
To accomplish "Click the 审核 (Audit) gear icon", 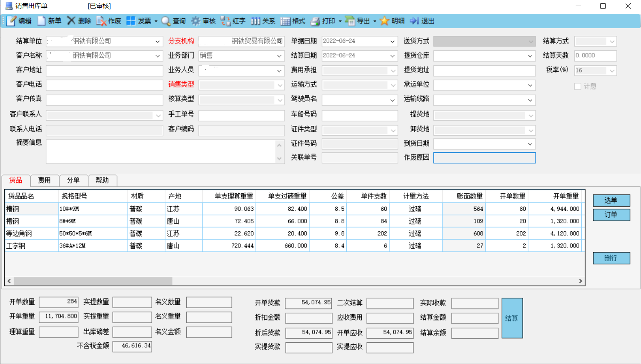I will coord(196,21).
